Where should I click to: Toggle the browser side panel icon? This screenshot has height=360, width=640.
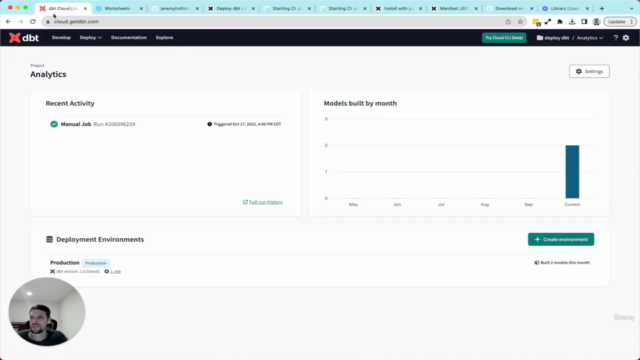click(584, 22)
